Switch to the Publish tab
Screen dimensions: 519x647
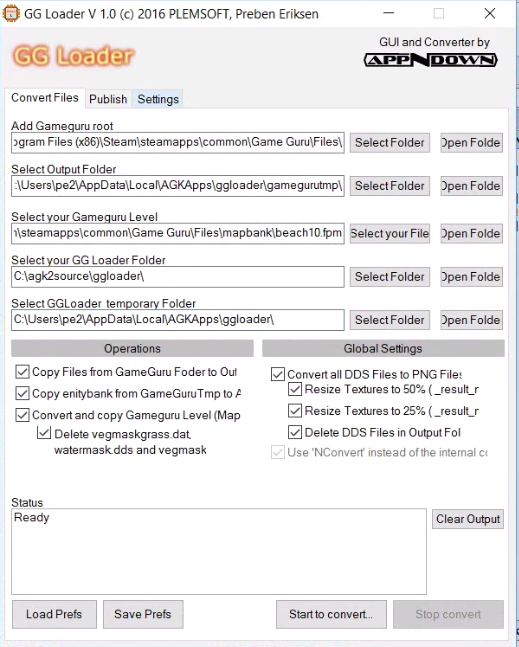click(108, 99)
